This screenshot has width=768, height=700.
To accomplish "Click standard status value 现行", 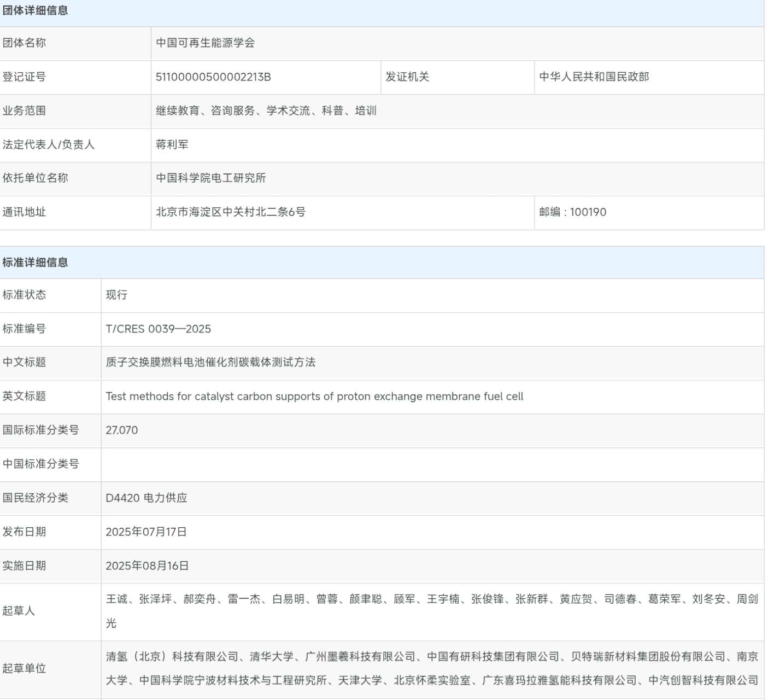I will click(x=116, y=295).
